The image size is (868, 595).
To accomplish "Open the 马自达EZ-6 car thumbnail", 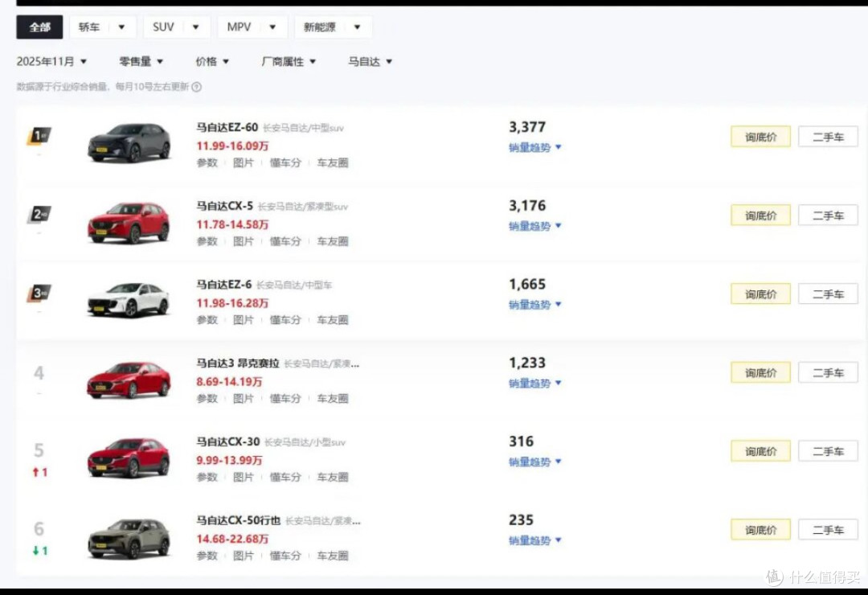I will point(129,300).
